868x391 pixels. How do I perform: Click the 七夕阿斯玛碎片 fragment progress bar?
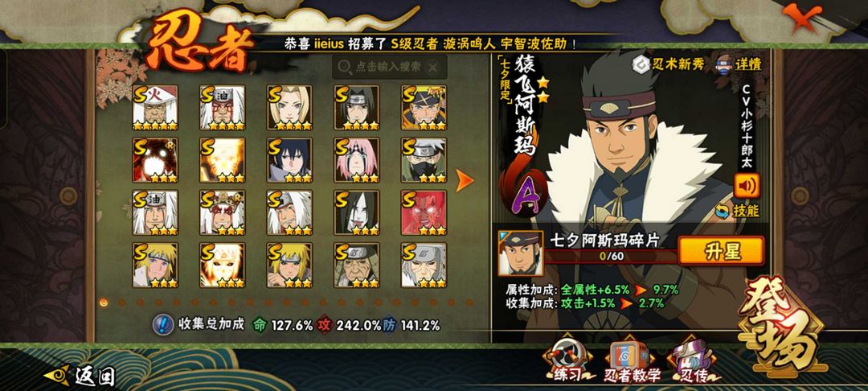(611, 257)
